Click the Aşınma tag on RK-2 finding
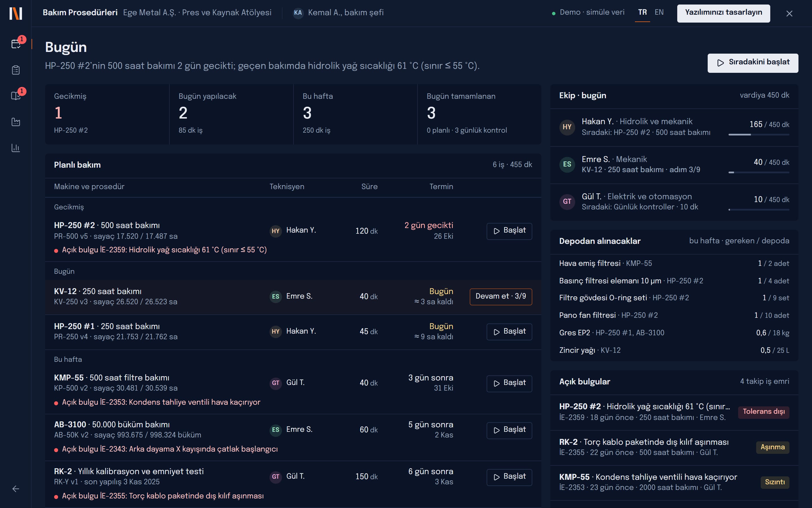The height and width of the screenshot is (508, 812). coord(773,447)
